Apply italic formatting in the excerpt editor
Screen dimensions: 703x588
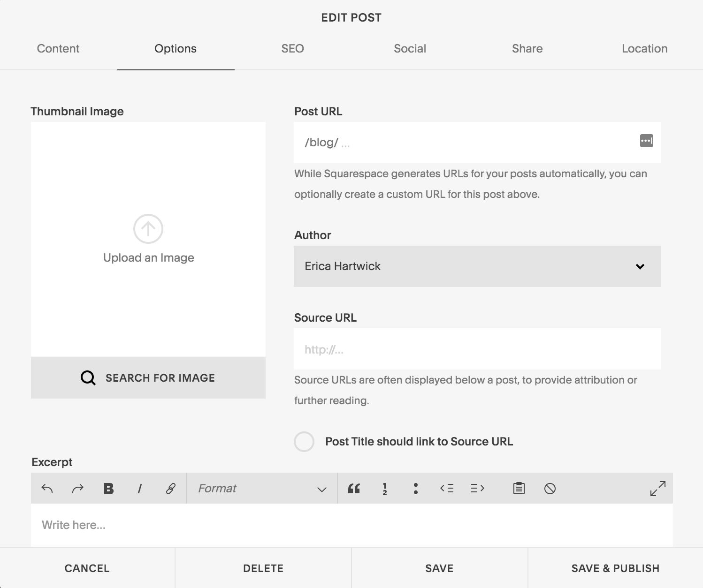click(139, 488)
